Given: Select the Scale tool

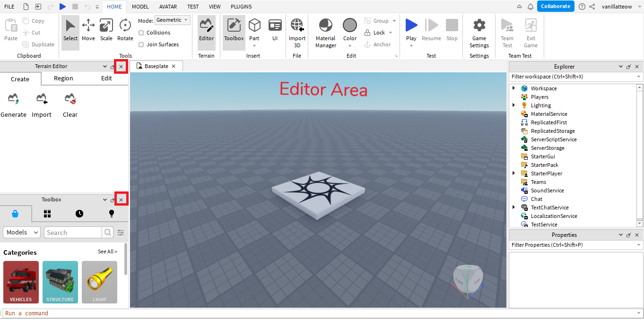Looking at the screenshot, I should click(x=106, y=30).
